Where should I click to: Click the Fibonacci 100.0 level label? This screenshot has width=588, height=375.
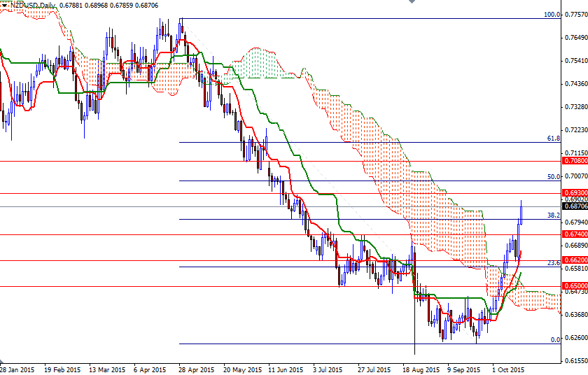coord(552,14)
